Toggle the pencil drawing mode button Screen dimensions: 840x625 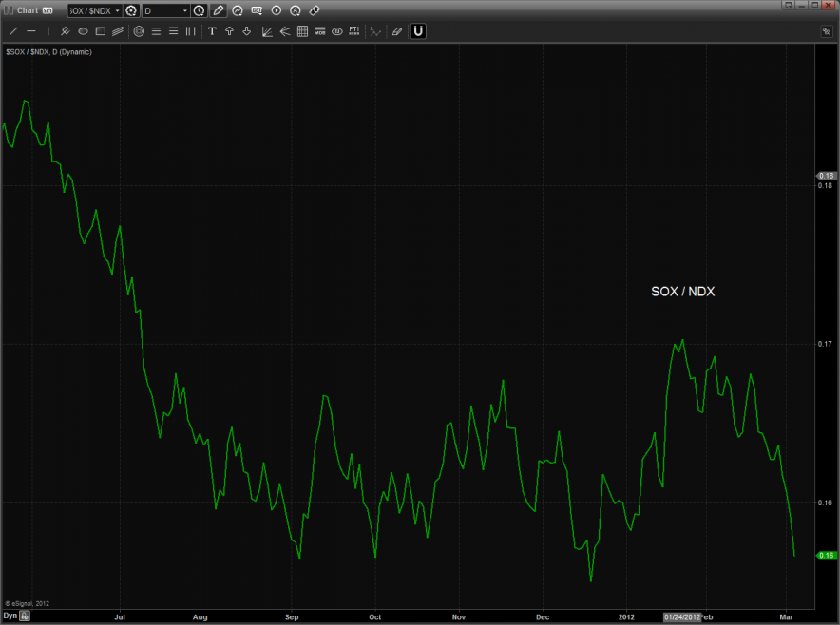(219, 10)
